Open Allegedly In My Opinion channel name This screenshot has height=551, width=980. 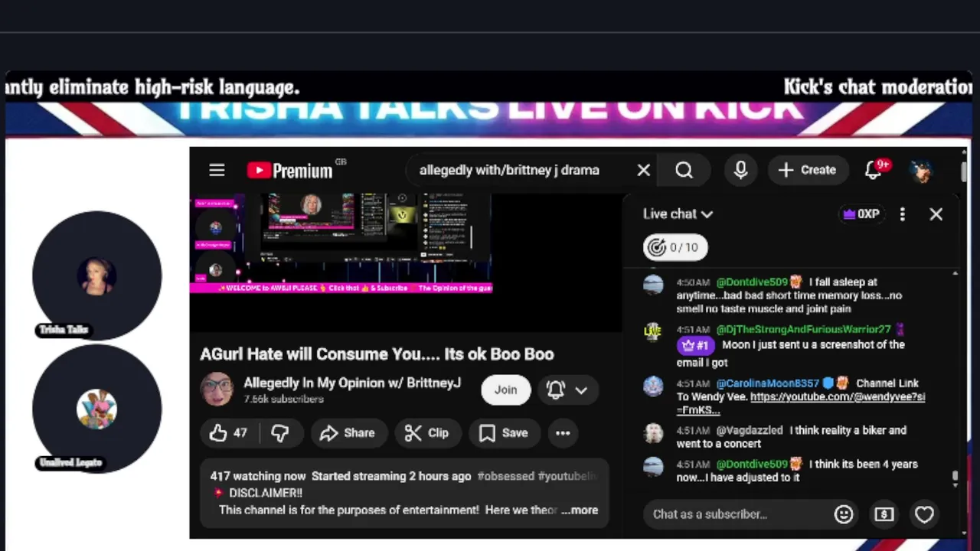tap(352, 383)
